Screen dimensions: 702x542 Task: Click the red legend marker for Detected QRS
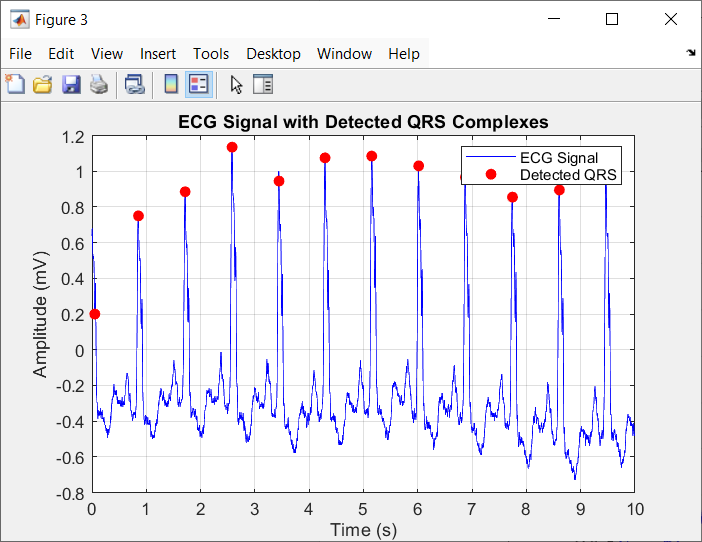(x=491, y=175)
